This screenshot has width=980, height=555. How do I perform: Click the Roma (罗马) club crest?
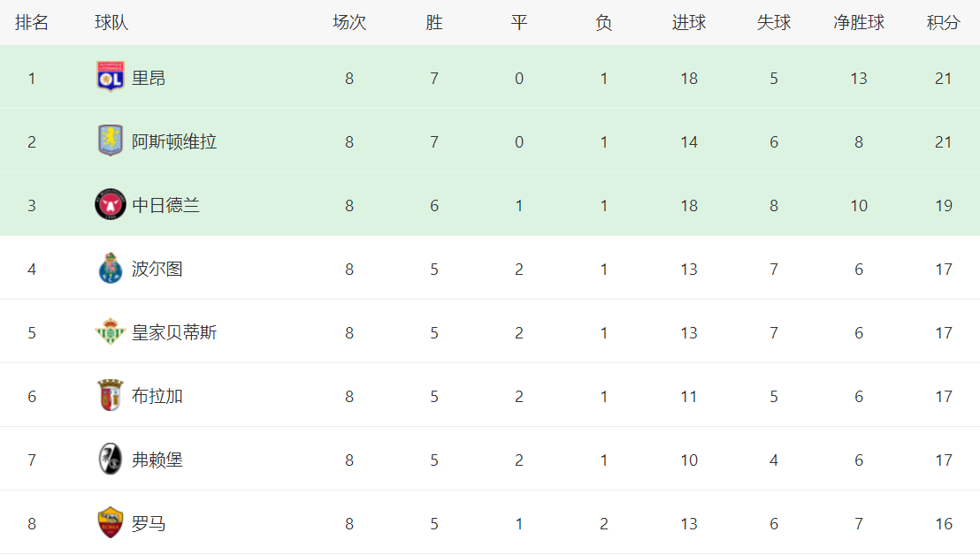pyautogui.click(x=111, y=523)
